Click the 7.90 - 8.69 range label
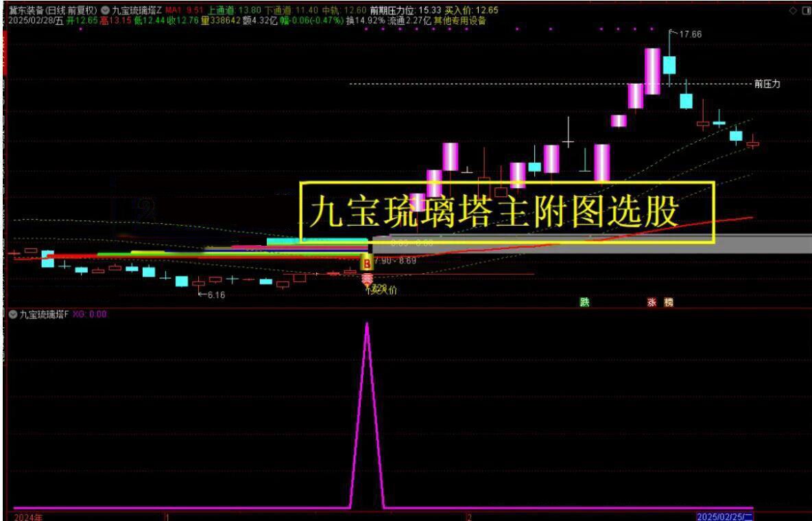Screen dimensions: 812x521 point(395,260)
